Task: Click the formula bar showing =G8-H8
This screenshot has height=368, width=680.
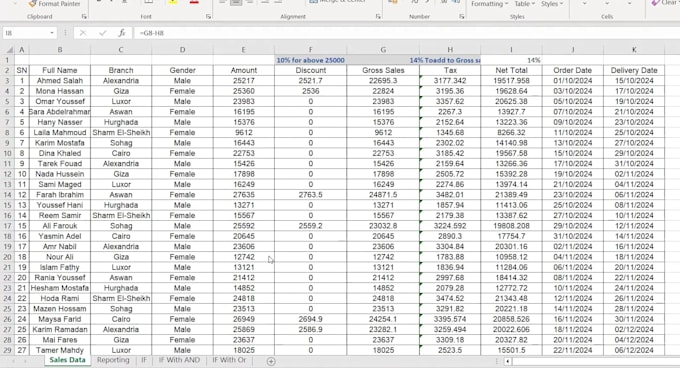Action: point(408,33)
